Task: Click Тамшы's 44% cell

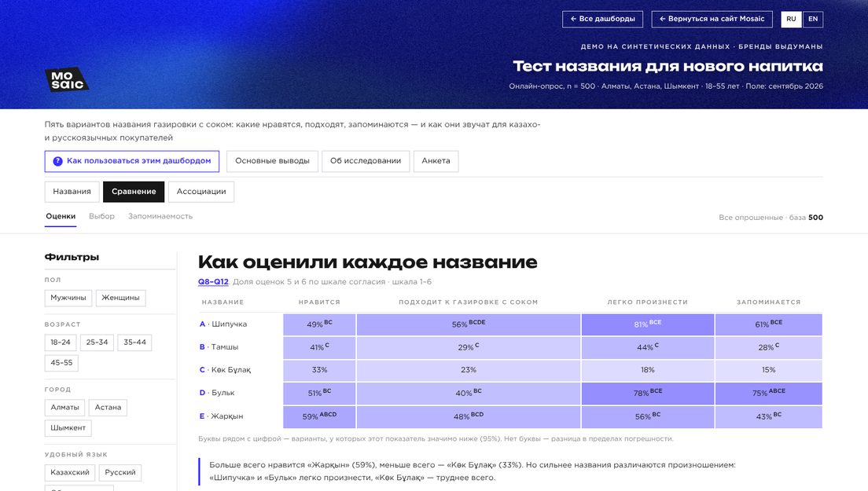Action: (648, 348)
